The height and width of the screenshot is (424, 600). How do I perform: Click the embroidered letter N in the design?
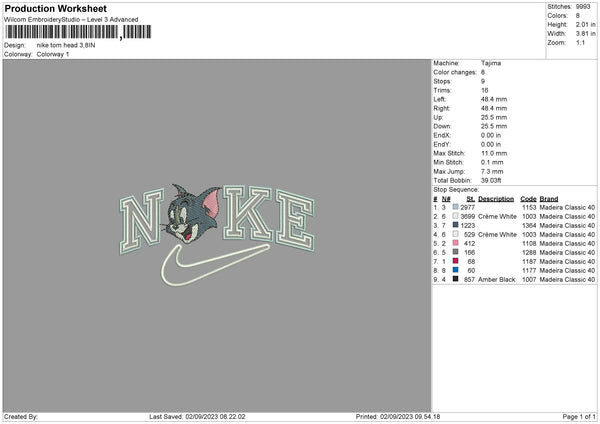pyautogui.click(x=141, y=222)
